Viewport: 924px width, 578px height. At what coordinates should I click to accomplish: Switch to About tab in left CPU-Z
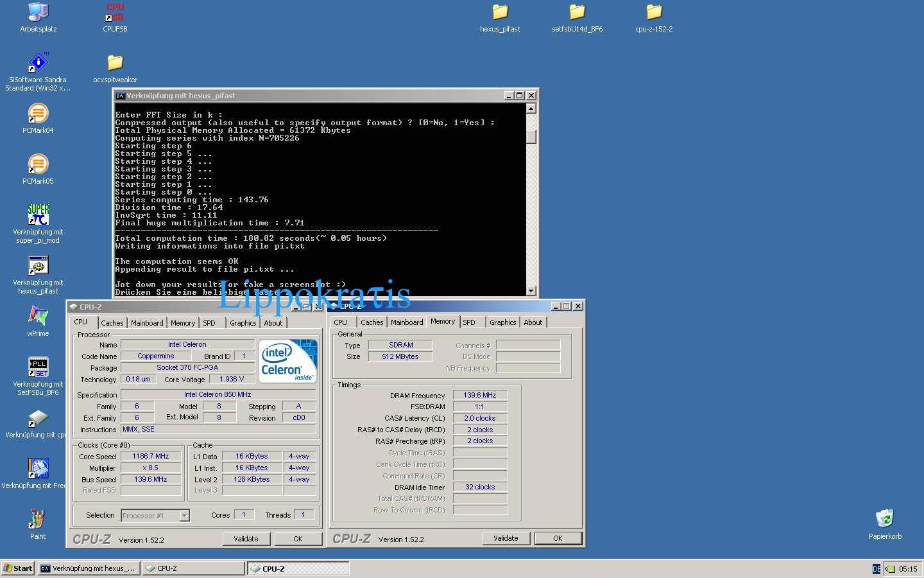(x=273, y=323)
